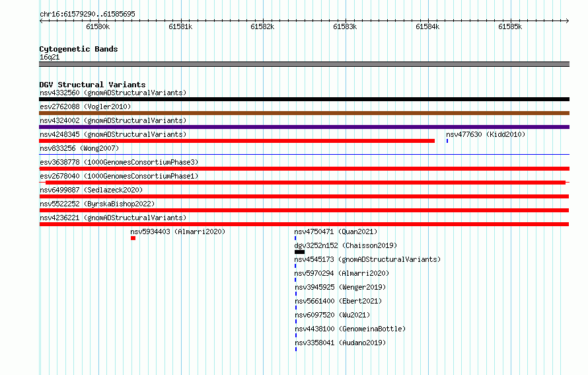Select esv3638778 (1000GenomesConsortiumPhase3) label
This screenshot has width=588, height=375.
pos(119,162)
